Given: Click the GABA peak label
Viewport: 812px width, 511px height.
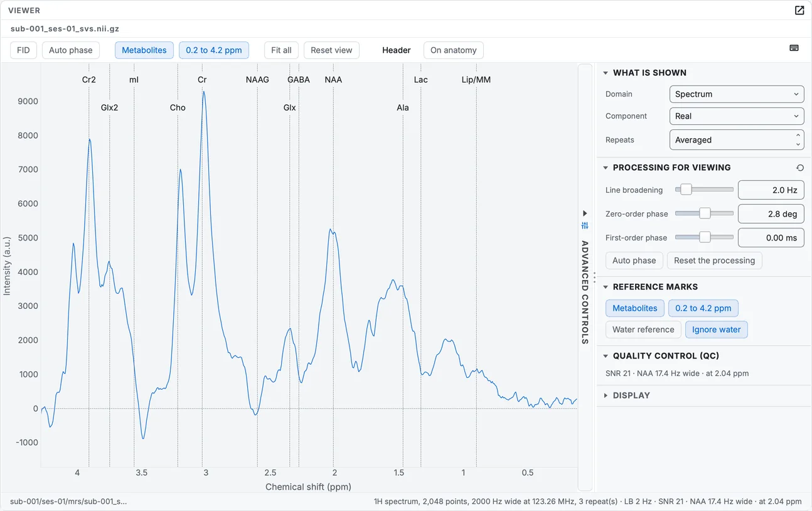Looking at the screenshot, I should tap(299, 80).
